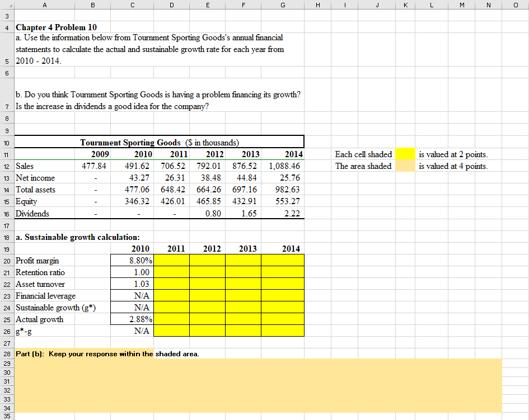This screenshot has width=529, height=420.
Task: Click 'Chapter 4 Problem 10' title cell
Action: [56, 27]
